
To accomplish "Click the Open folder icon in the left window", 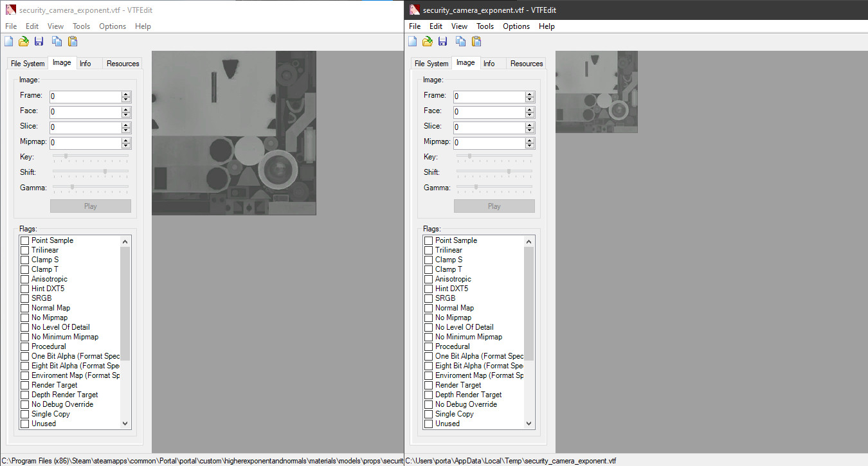I will click(x=24, y=42).
